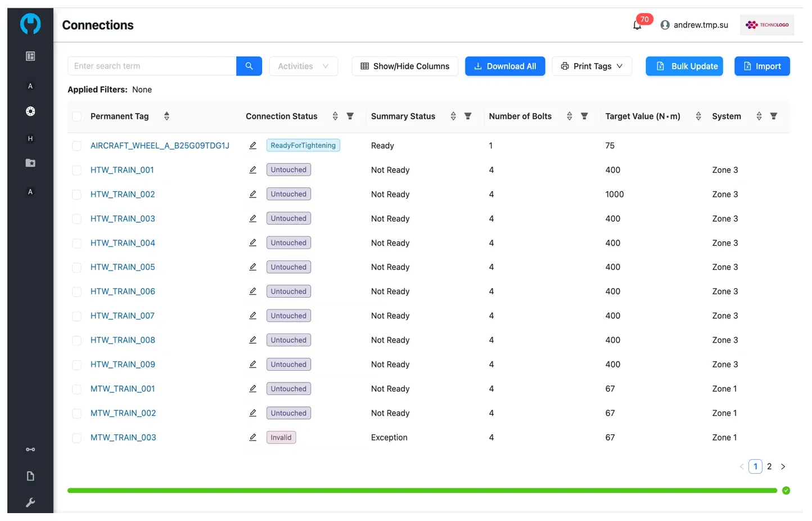Open the AIRCRAFT_WHEEL_A_B25G09TDG1J link

[160, 146]
